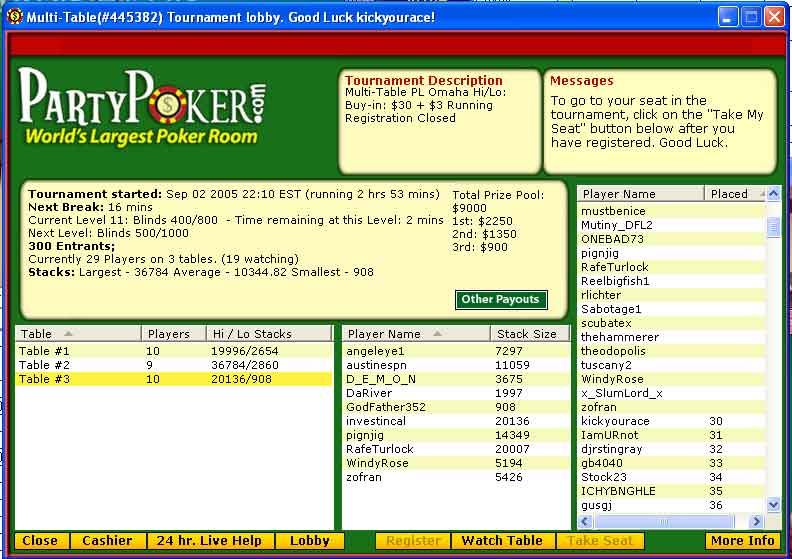Click the left arrow of the horizontal scrollbar
The width and height of the screenshot is (792, 559).
pyautogui.click(x=584, y=522)
